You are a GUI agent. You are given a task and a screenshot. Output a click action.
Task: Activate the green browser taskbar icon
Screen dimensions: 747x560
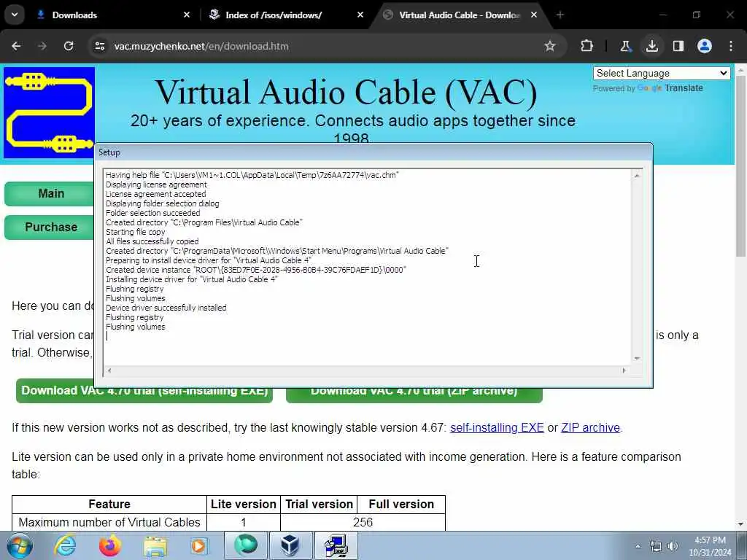click(246, 545)
